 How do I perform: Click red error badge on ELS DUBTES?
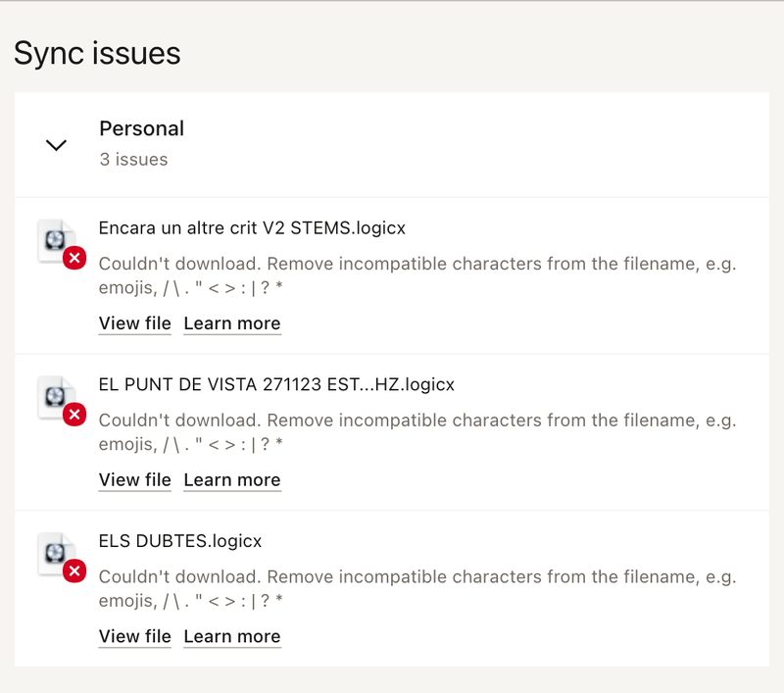(x=74, y=571)
